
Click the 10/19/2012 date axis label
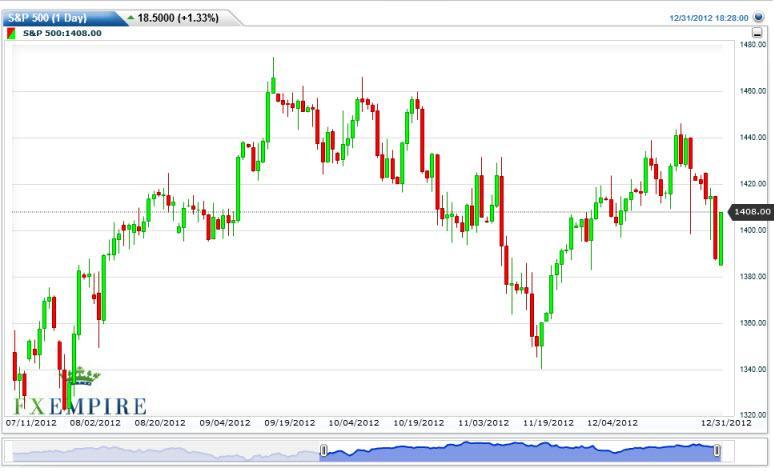tap(419, 423)
